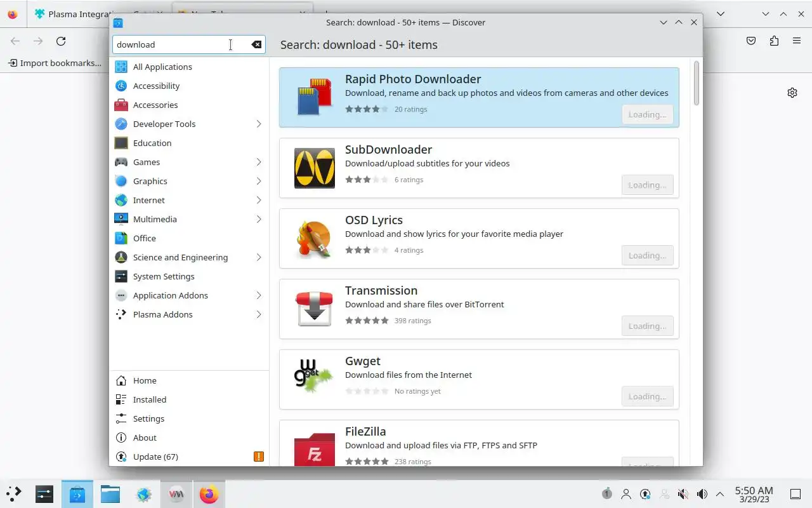
Task: Click the Transmission app icon
Action: [x=315, y=309]
